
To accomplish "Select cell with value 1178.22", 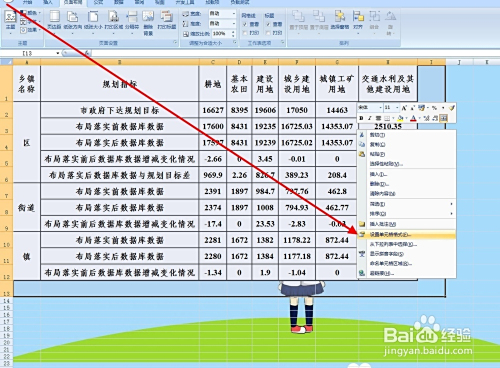I will tap(297, 240).
